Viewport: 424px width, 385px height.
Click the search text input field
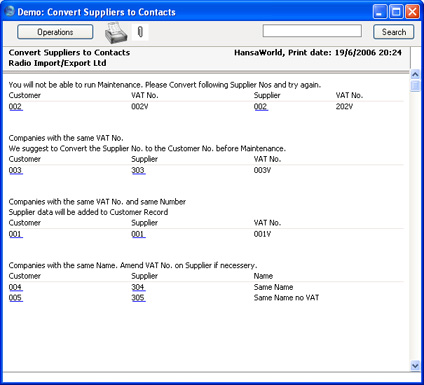(312, 31)
